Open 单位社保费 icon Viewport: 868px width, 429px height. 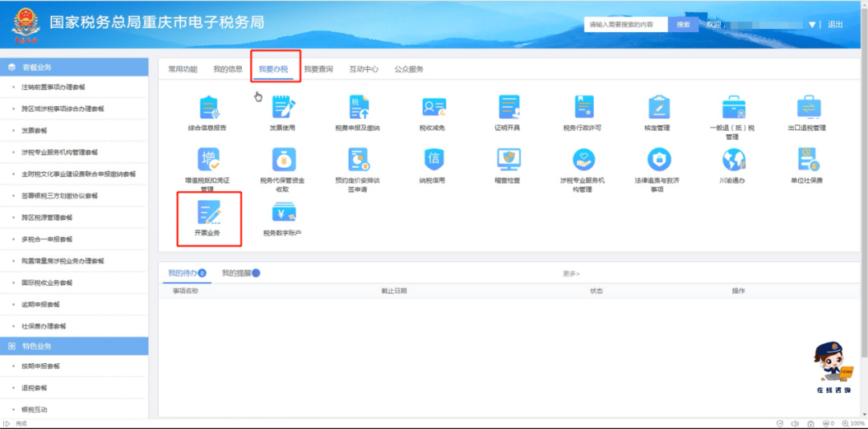click(x=809, y=159)
